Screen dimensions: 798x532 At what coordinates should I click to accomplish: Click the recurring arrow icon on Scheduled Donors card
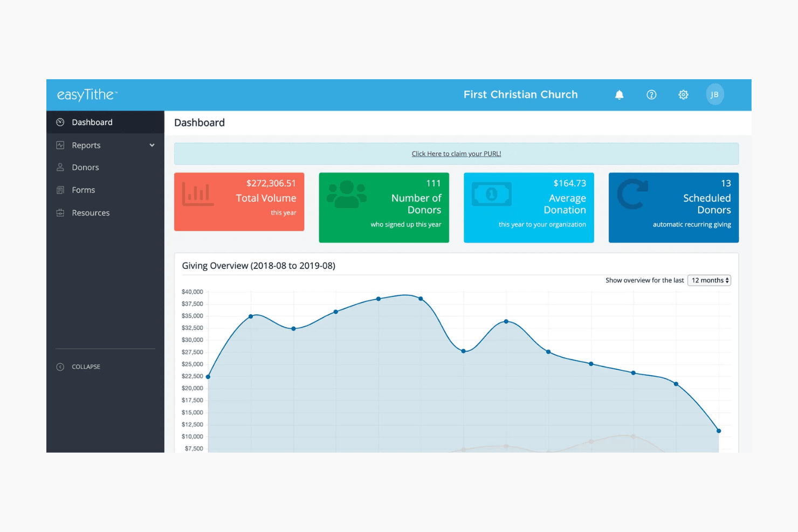[x=632, y=194]
